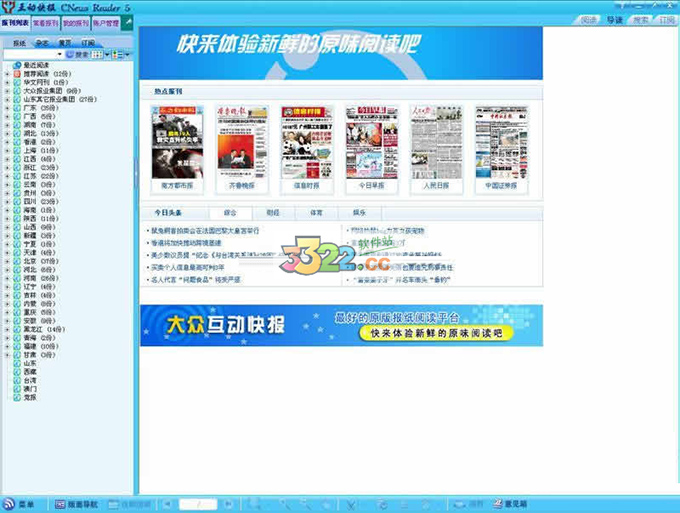Switch to the 我的报刊 tab
680x513 pixels.
76,23
